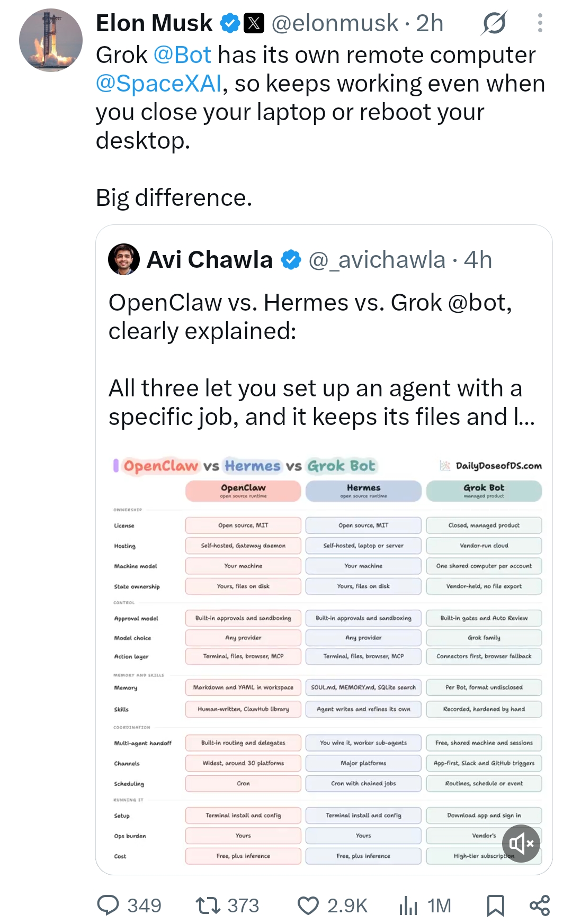
Task: Open the @Bot mention link
Action: [x=183, y=55]
